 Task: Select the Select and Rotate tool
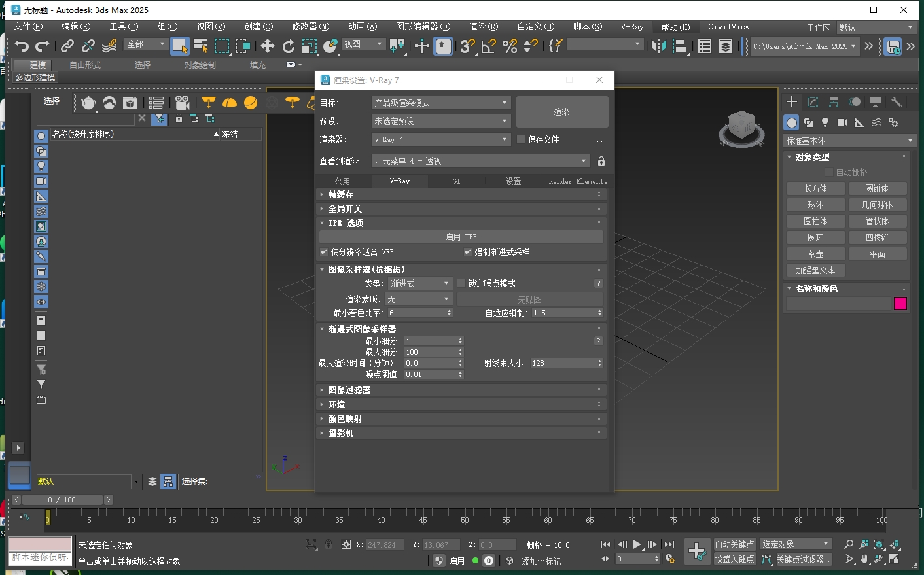click(x=288, y=46)
